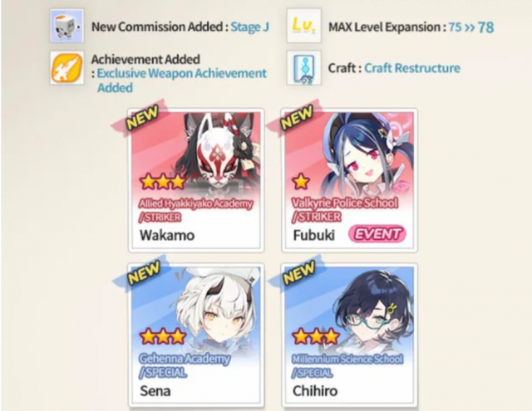This screenshot has height=411, width=532.
Task: Click the pink EVENT badge on Fubuki
Action: point(377,234)
